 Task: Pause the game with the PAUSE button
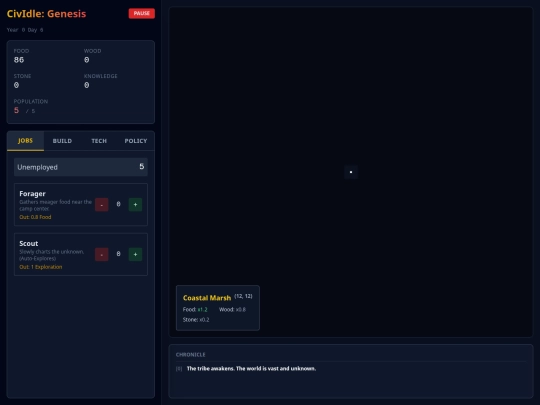142,13
